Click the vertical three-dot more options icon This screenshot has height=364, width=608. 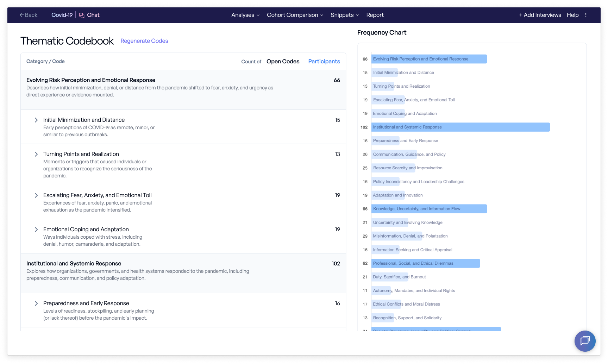(586, 15)
